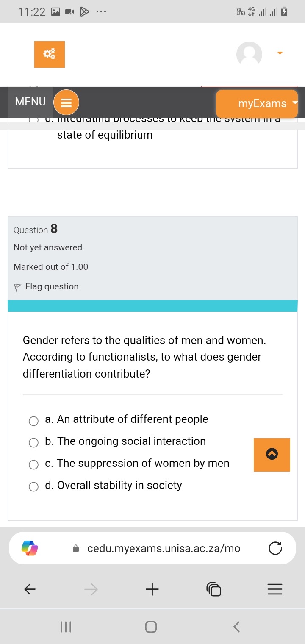Tap the orange scroll-to-top arrow

(272, 454)
